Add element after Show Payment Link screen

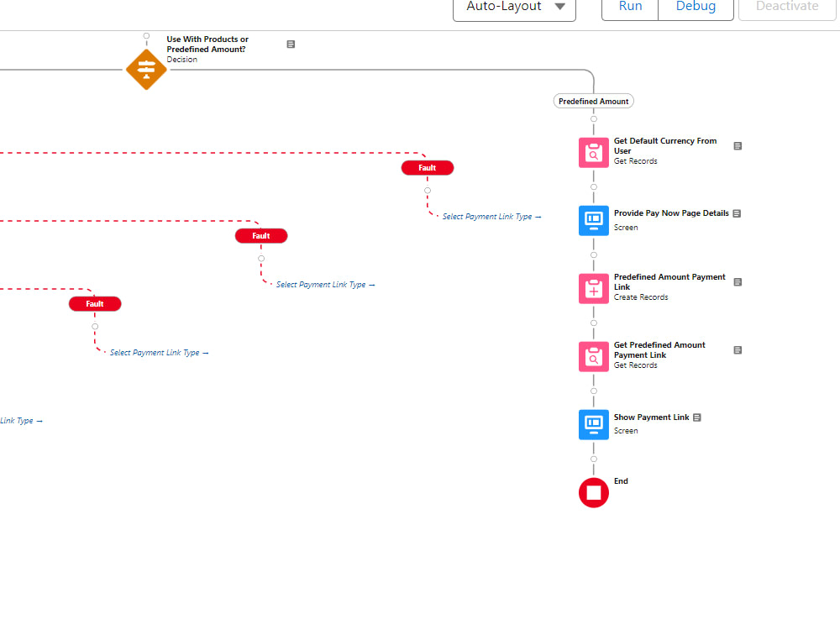click(x=594, y=459)
